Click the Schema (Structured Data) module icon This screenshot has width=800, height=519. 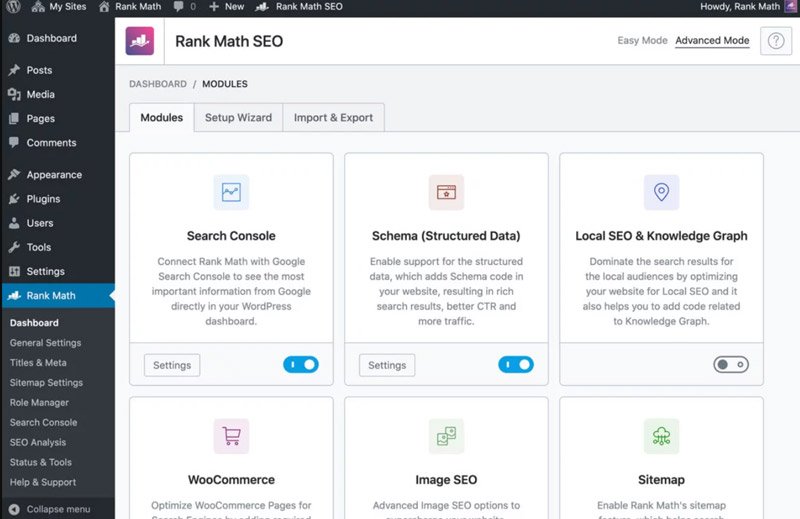pyautogui.click(x=446, y=192)
